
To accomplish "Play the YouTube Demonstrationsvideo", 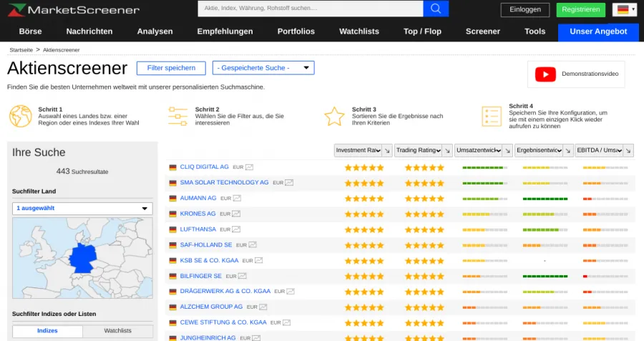I will [576, 74].
